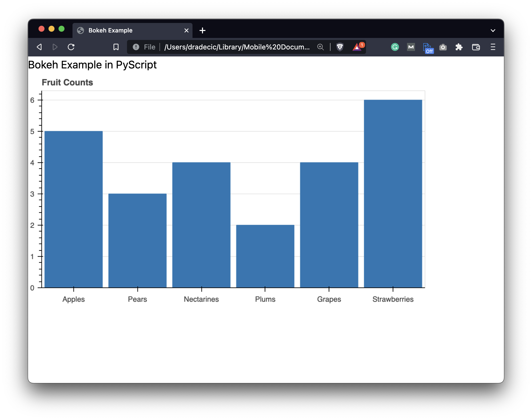The image size is (532, 420).
Task: Click the browser back navigation arrow
Action: [x=39, y=47]
